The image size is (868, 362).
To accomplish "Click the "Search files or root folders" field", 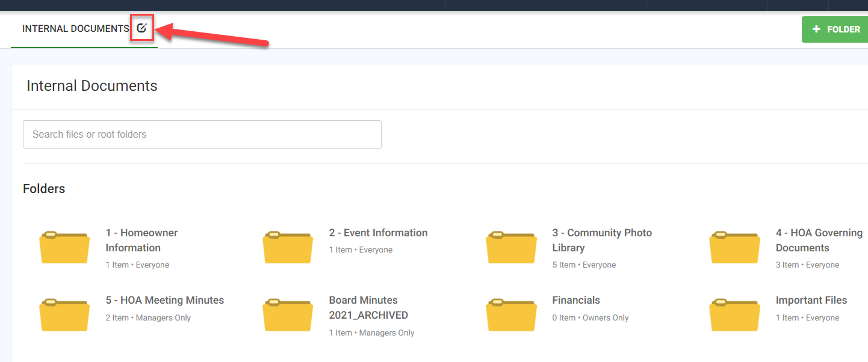I will coord(202,134).
